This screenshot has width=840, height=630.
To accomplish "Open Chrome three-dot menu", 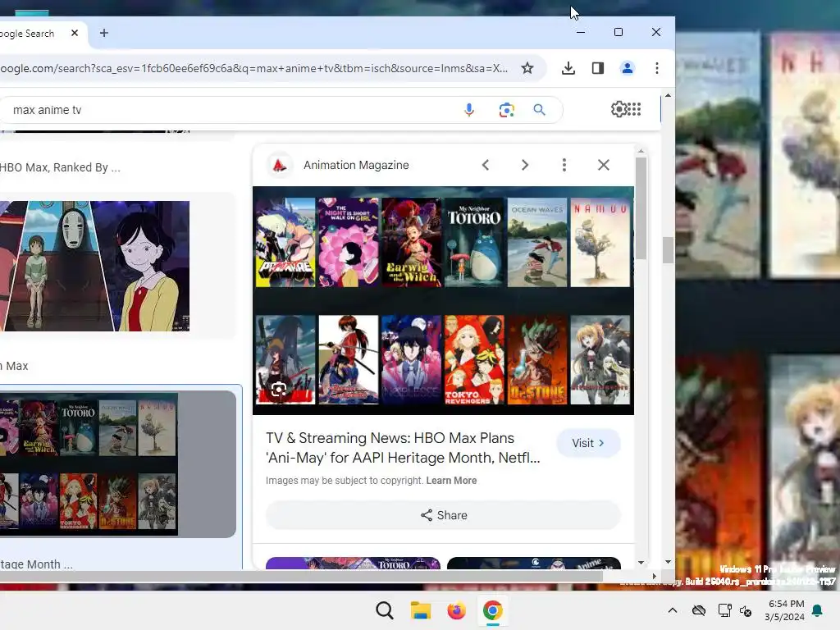I will 657,68.
